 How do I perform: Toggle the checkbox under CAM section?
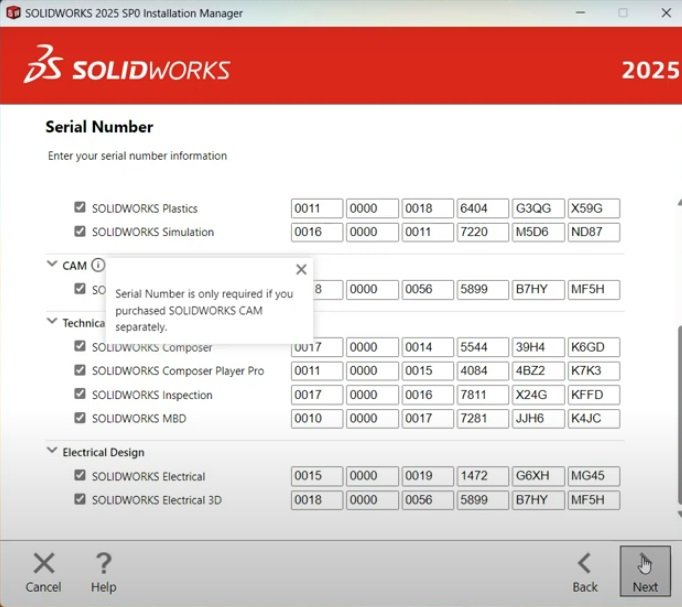pos(80,288)
